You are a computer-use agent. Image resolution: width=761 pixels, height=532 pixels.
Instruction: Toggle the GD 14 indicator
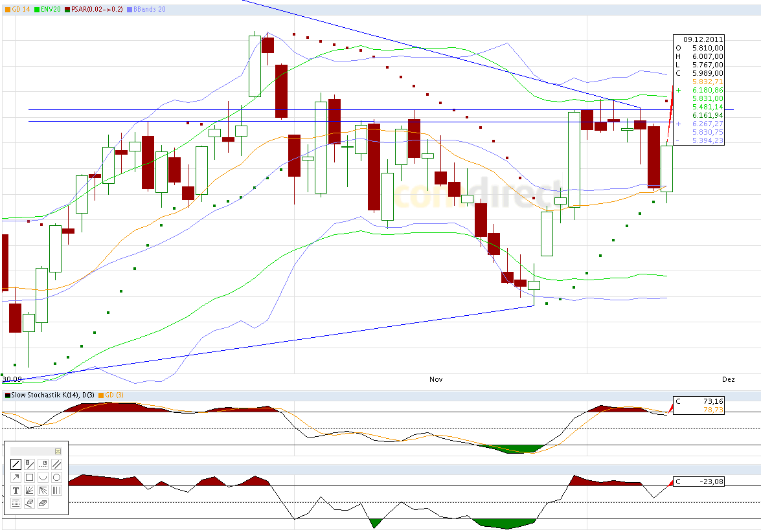pyautogui.click(x=20, y=10)
